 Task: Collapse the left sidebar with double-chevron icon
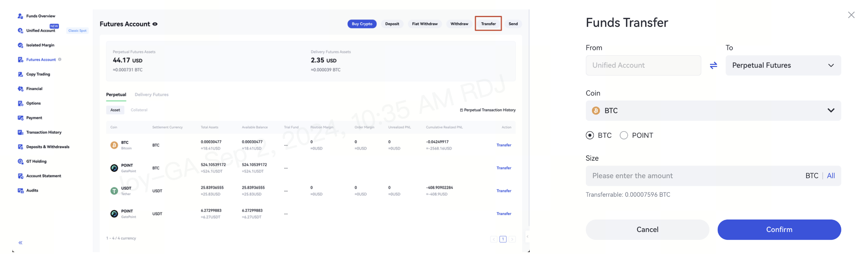click(x=21, y=243)
